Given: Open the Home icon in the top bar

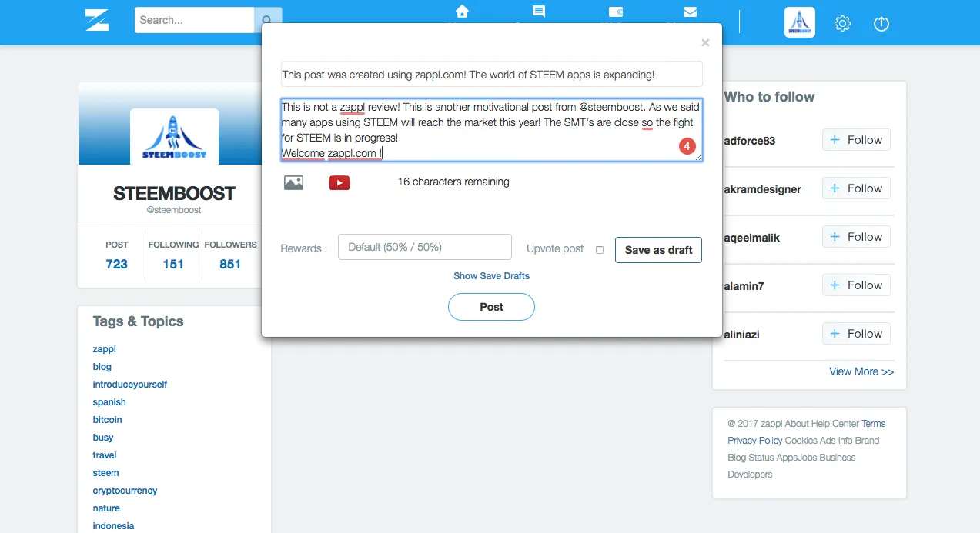Looking at the screenshot, I should pos(462,12).
